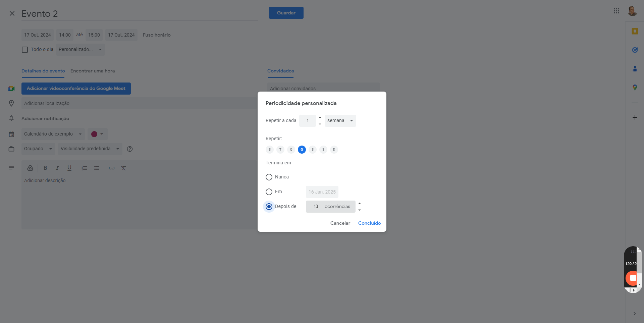Open the event color dropdown
The height and width of the screenshot is (323, 644).
[x=98, y=134]
